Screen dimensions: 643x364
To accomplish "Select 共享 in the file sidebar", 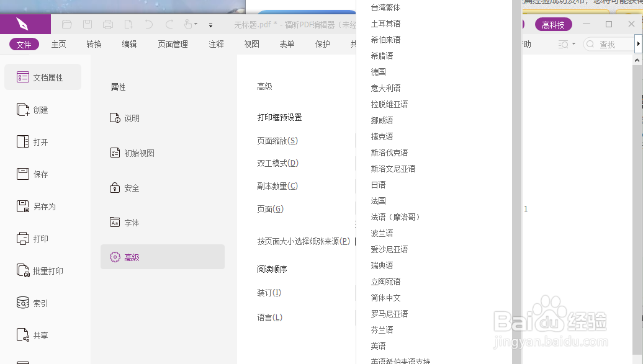I will click(x=32, y=335).
